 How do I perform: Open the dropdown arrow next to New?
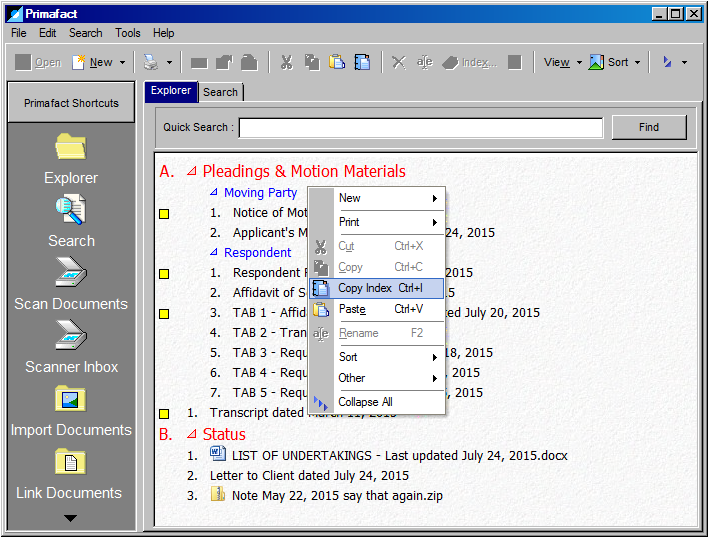122,62
